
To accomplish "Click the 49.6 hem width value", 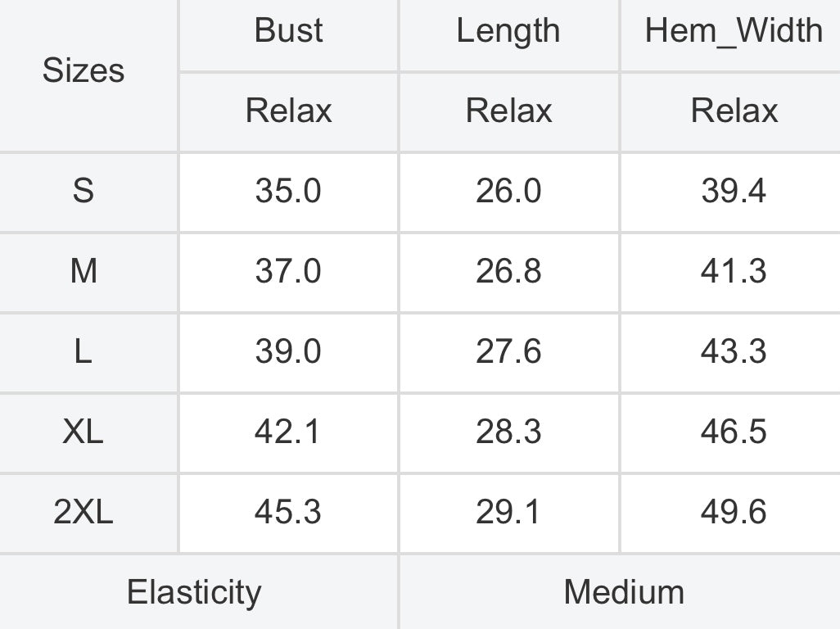I will 731,512.
